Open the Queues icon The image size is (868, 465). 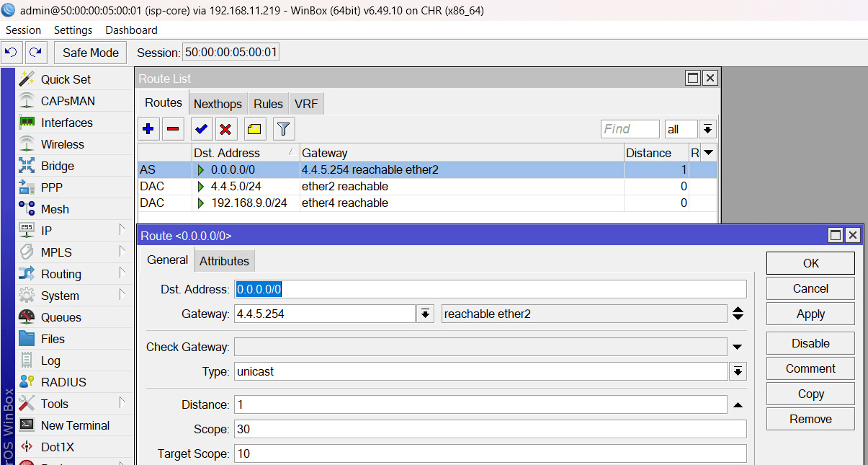(27, 317)
